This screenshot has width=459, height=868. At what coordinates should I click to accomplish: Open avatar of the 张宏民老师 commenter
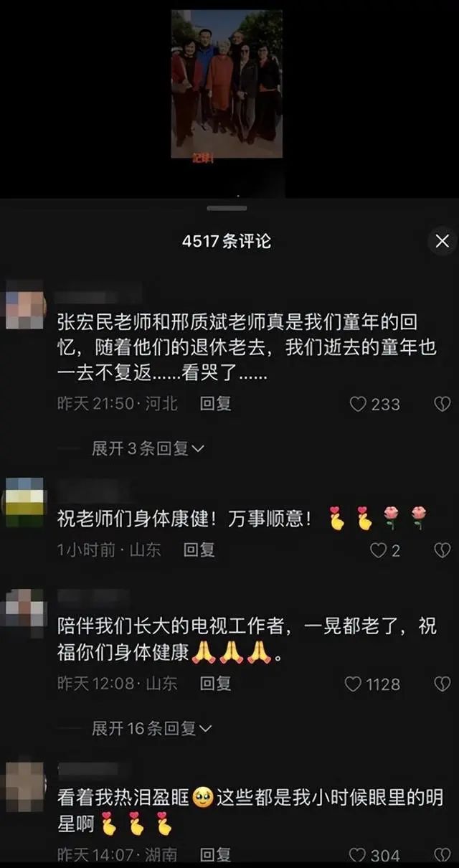click(x=25, y=305)
